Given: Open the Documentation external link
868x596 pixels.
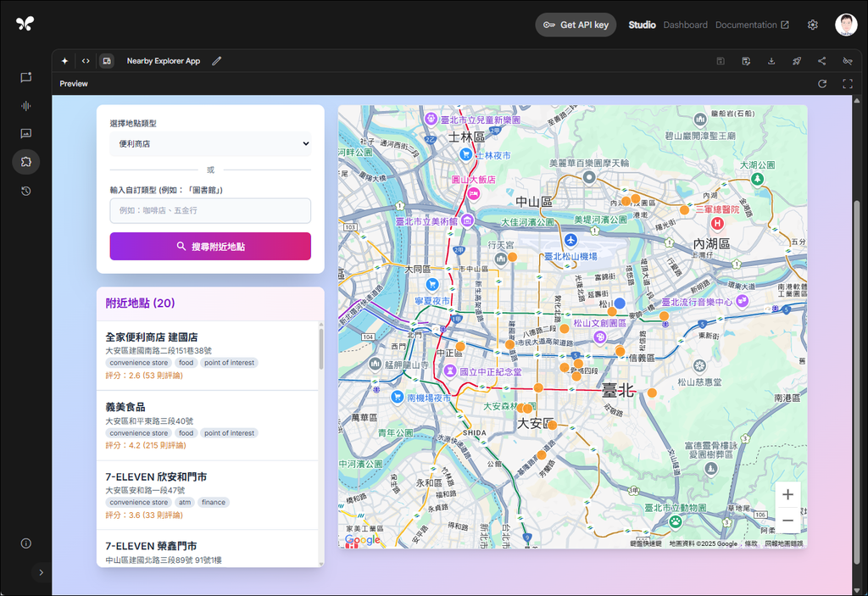Looking at the screenshot, I should coord(752,25).
